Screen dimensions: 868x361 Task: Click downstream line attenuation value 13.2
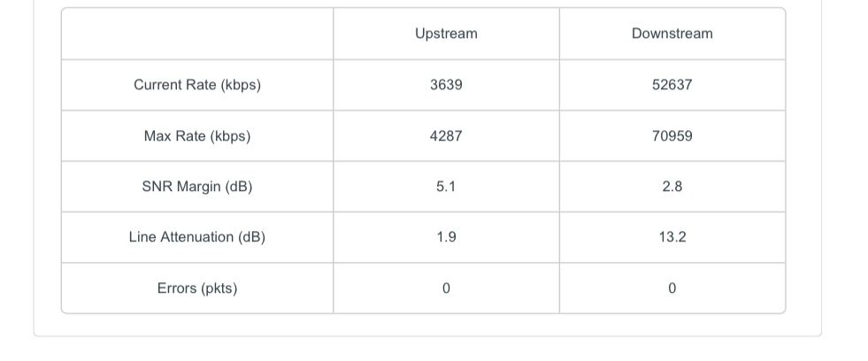point(672,237)
